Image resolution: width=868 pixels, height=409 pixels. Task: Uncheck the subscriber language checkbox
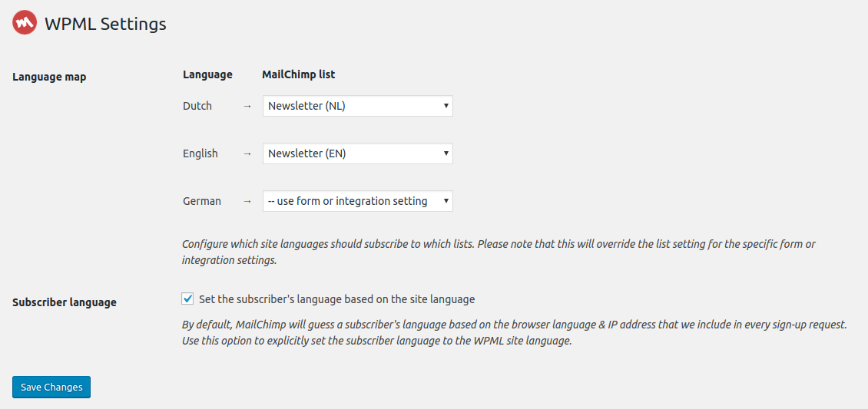187,299
